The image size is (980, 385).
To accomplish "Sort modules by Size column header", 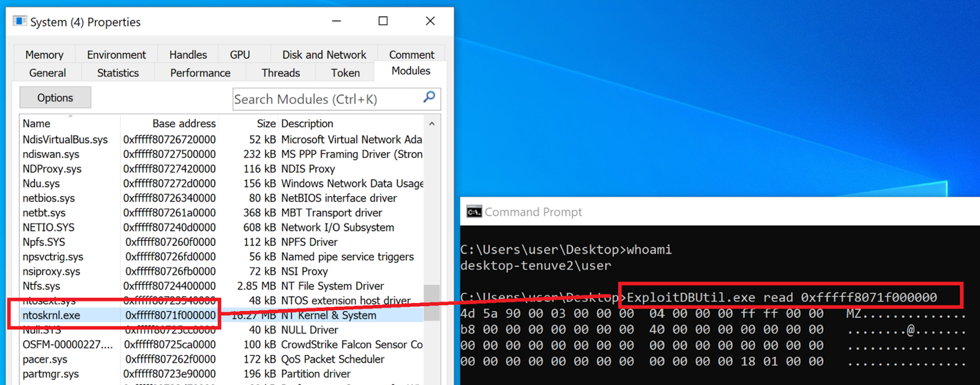I will pyautogui.click(x=266, y=124).
